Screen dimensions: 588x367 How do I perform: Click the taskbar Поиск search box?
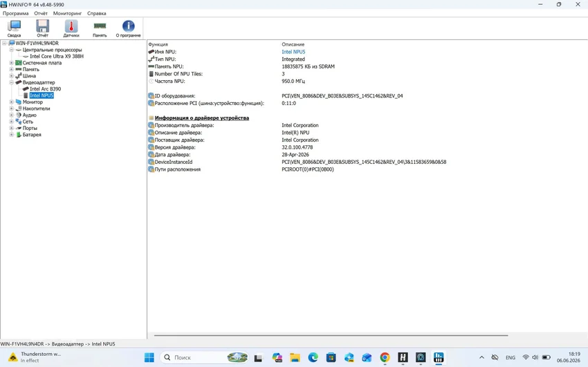(x=204, y=357)
